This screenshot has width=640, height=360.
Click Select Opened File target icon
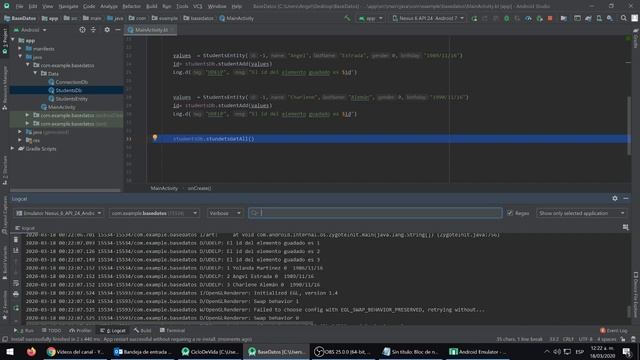click(x=82, y=30)
